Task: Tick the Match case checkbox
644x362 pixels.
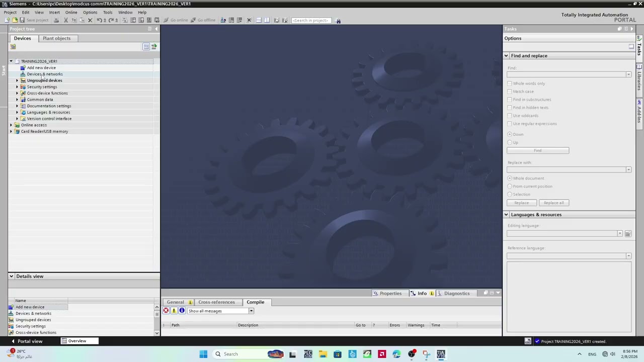Action: click(510, 92)
